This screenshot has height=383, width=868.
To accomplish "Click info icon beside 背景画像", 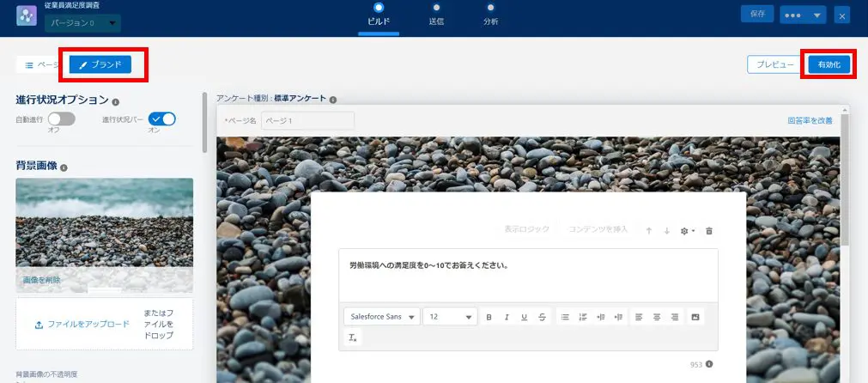I will click(x=64, y=167).
